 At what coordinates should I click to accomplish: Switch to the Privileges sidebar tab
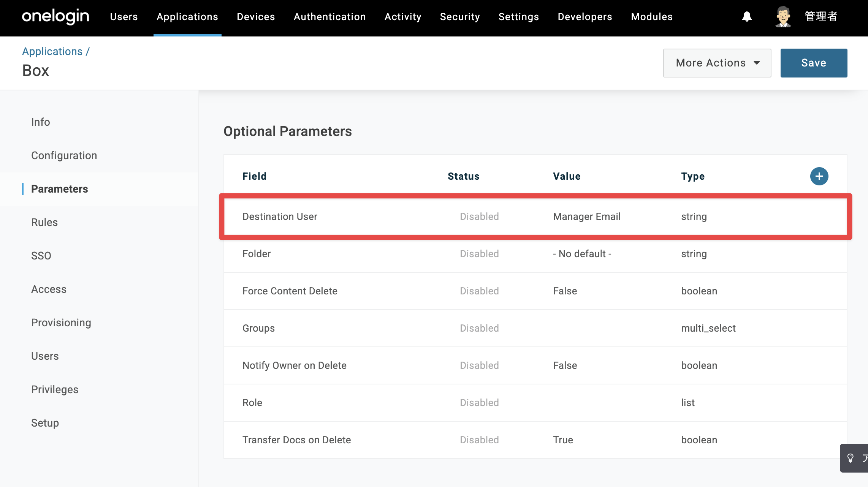(x=55, y=389)
